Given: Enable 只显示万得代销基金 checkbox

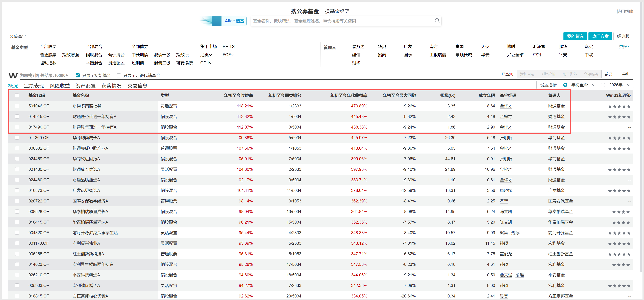Looking at the screenshot, I should pos(119,75).
